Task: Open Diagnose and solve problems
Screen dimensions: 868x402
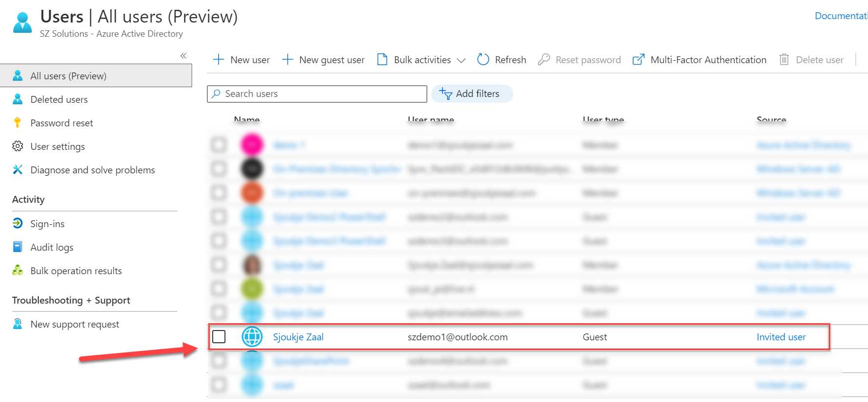Action: [93, 170]
